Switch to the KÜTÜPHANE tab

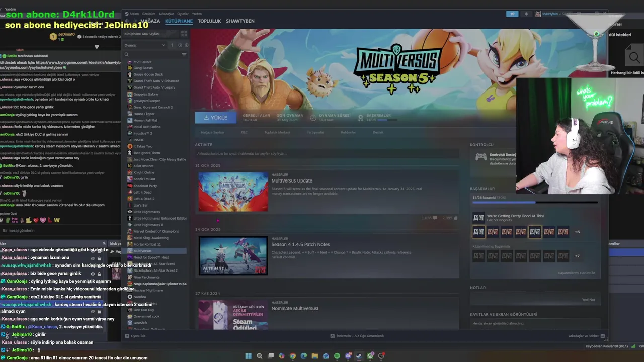[x=179, y=21]
